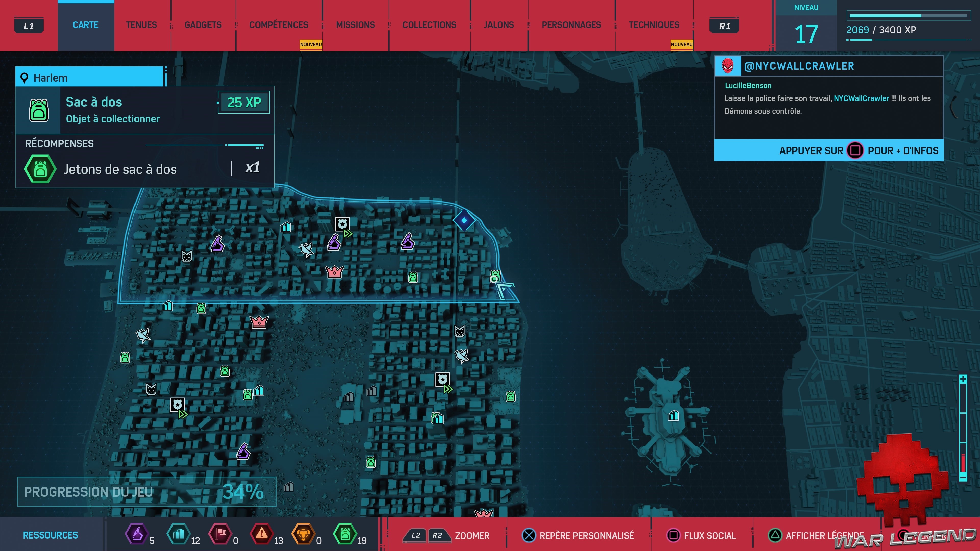Select the TECHNIQUES tab
980x551 pixels.
[x=654, y=25]
